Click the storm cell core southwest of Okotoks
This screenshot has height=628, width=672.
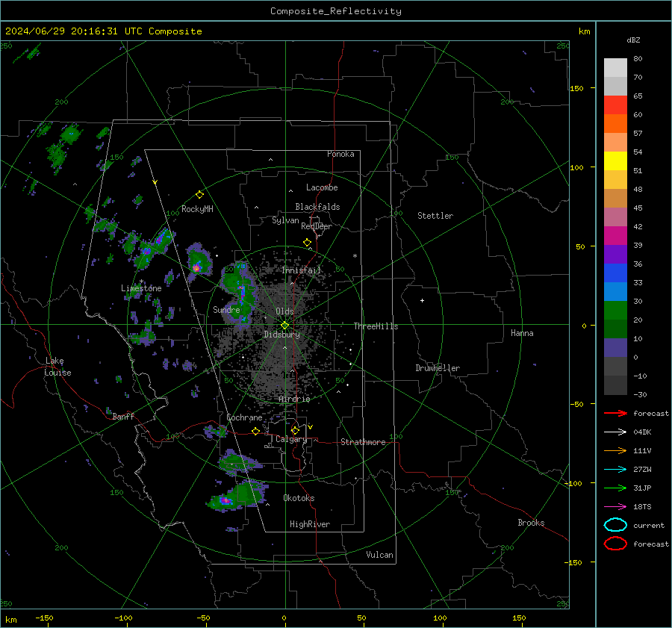coord(225,500)
